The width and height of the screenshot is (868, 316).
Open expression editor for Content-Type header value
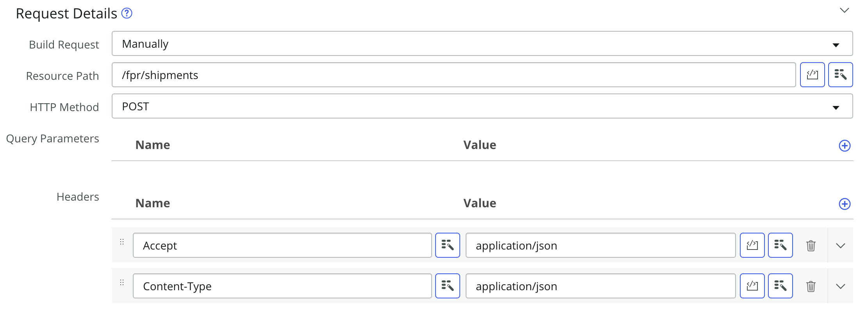[x=752, y=286]
